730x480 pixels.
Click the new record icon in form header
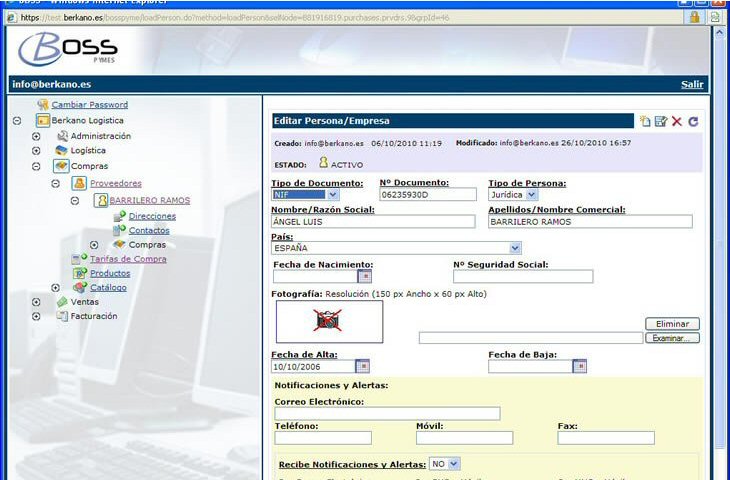point(645,121)
